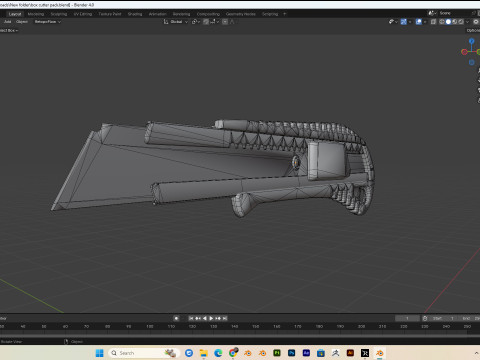Switch to material preview shading
480x360 pixels.
point(454,22)
